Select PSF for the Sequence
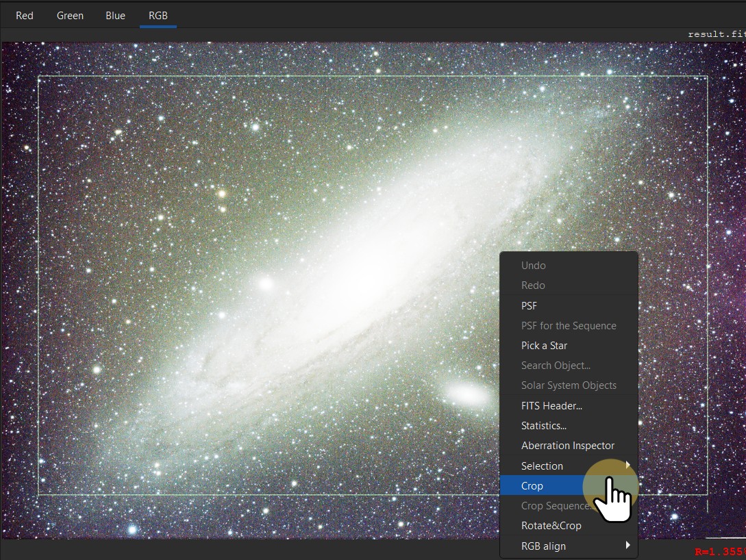 pyautogui.click(x=569, y=326)
